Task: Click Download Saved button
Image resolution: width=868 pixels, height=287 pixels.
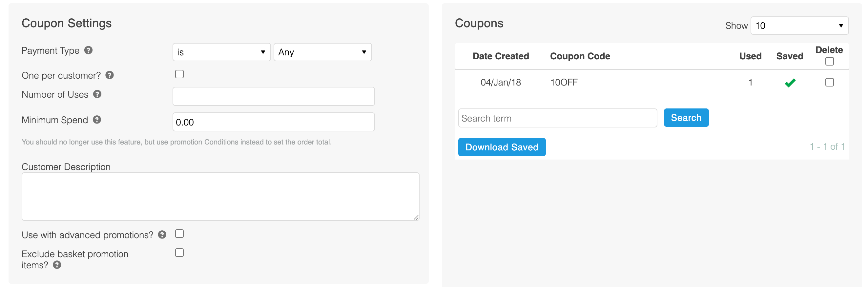Action: [x=501, y=147]
